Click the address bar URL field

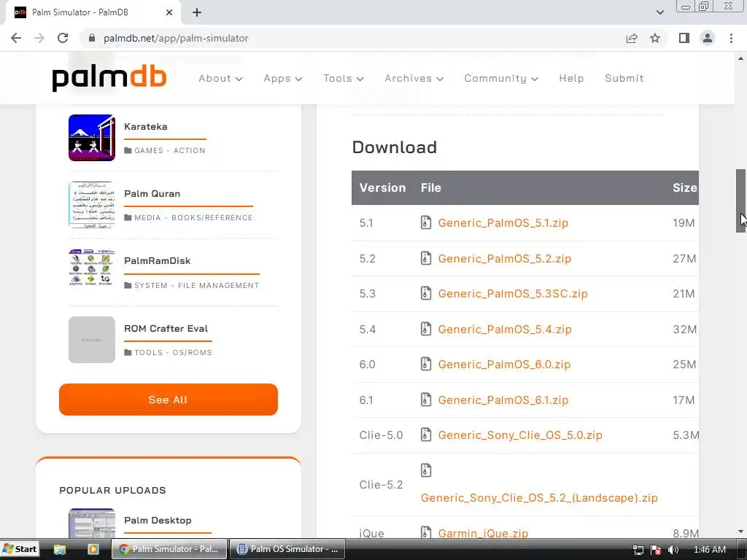click(x=352, y=38)
